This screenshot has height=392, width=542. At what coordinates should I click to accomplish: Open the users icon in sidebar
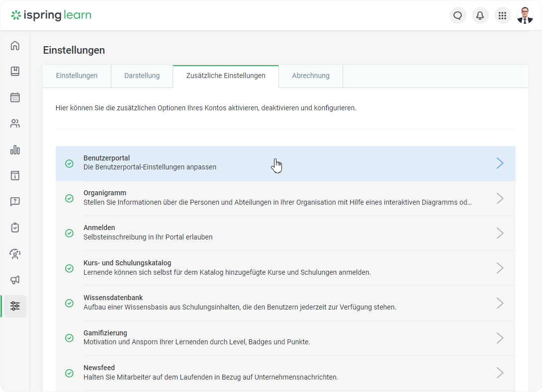15,124
